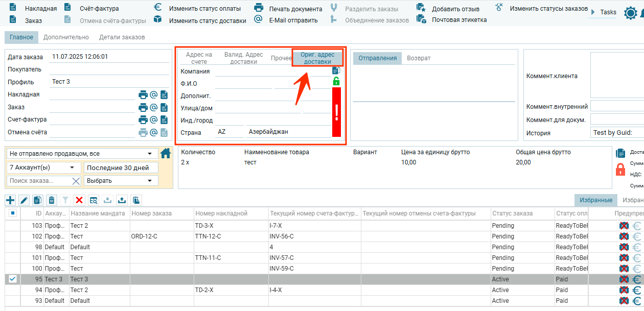Click the printer icon in the Накладная row
644x311 pixels.
pos(143,94)
